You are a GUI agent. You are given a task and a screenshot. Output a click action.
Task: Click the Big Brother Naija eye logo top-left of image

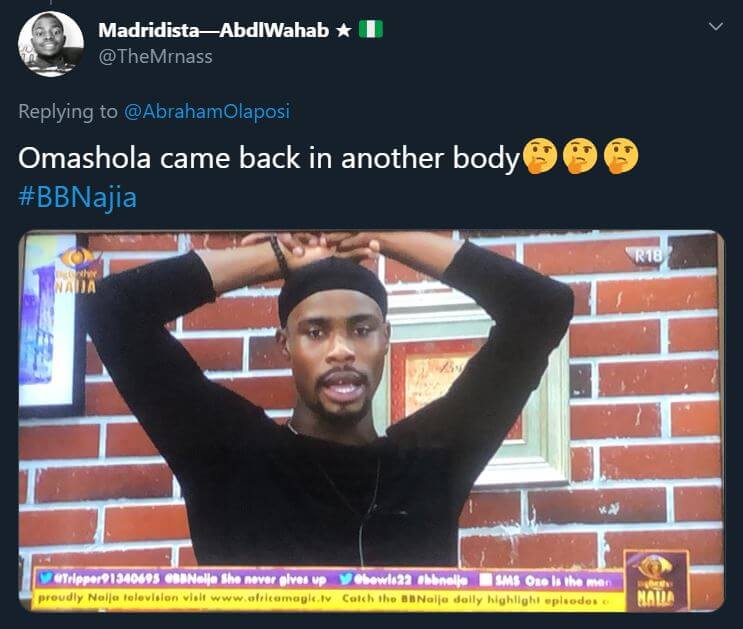pyautogui.click(x=76, y=269)
